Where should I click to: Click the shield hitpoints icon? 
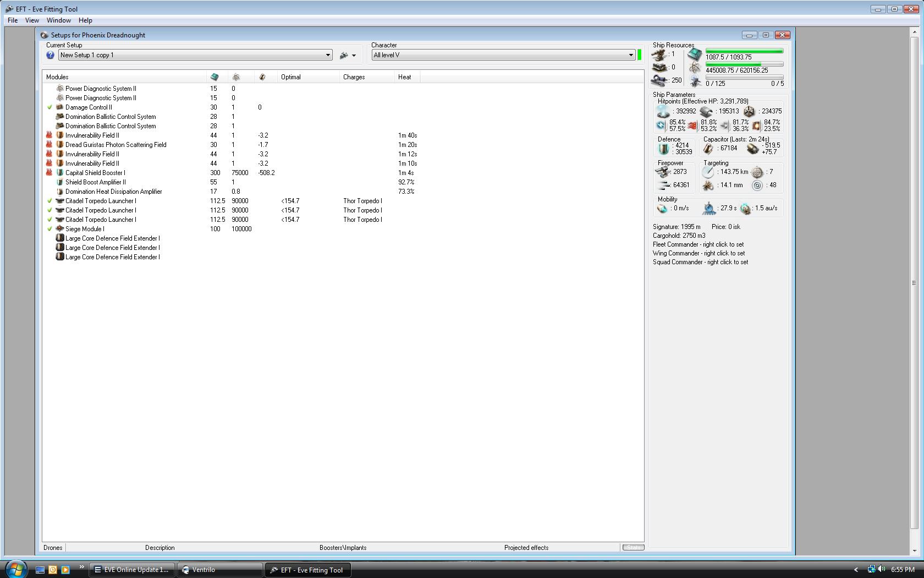tap(663, 111)
